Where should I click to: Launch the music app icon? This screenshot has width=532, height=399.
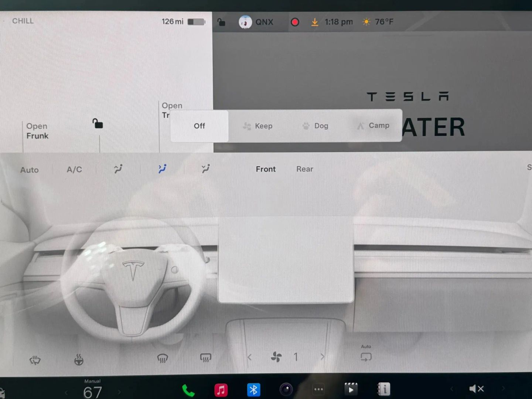221,390
